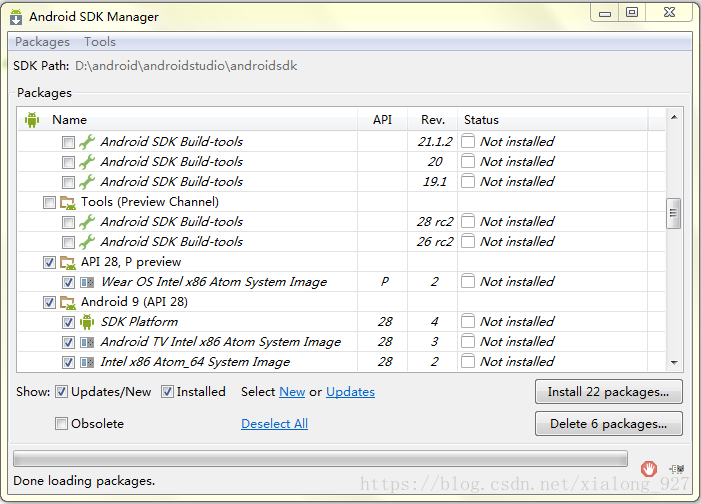
Task: Click the red stop hand icon
Action: click(x=649, y=469)
